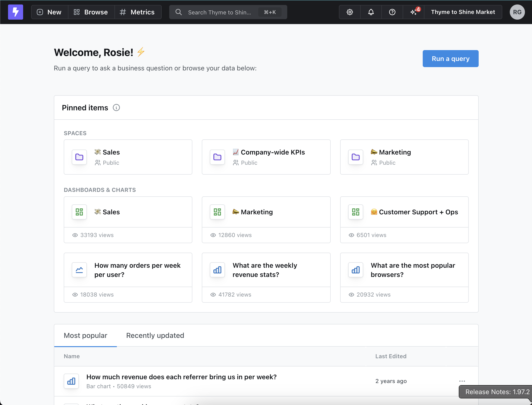Click the search Thyme to Shine field

(x=219, y=12)
